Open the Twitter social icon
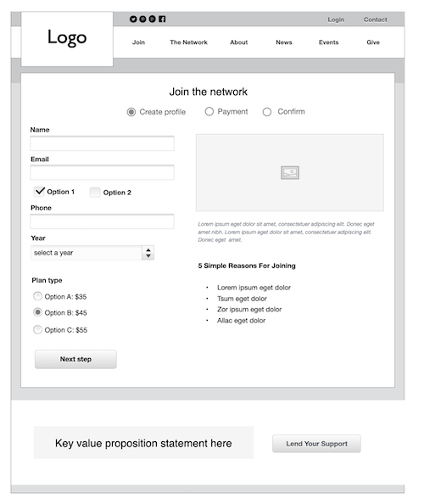 133,19
